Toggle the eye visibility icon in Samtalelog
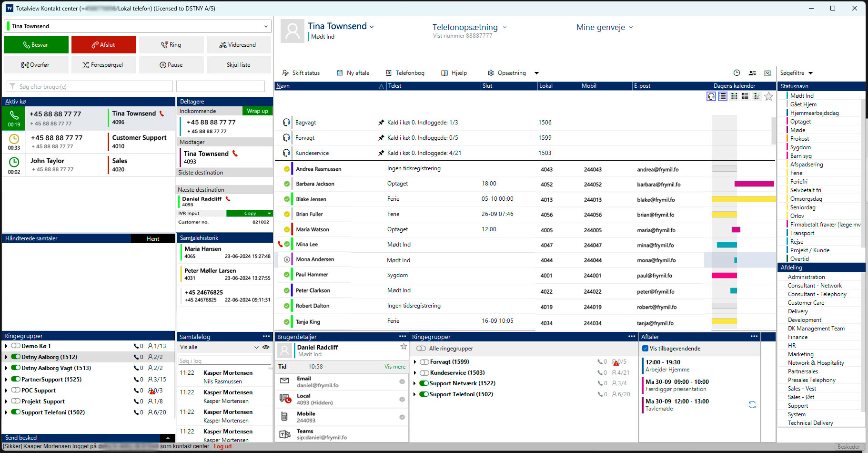Viewport: 868px width, 453px height. pos(266,347)
